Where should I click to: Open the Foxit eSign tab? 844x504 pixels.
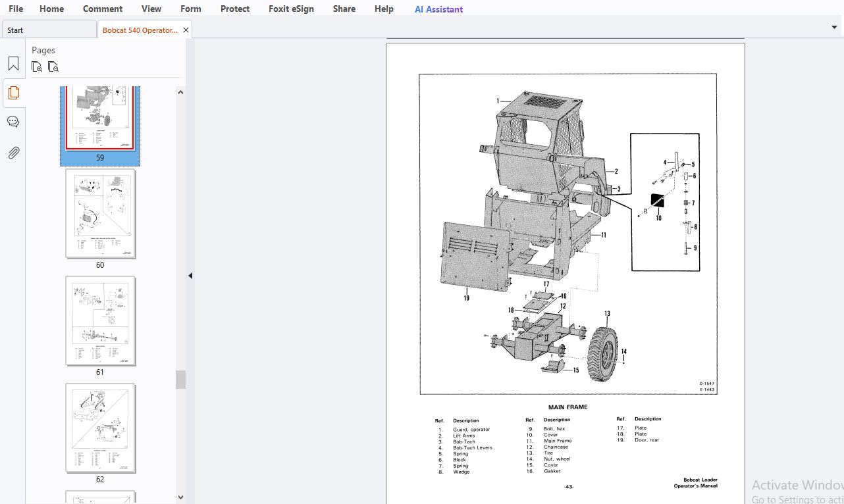pyautogui.click(x=291, y=9)
